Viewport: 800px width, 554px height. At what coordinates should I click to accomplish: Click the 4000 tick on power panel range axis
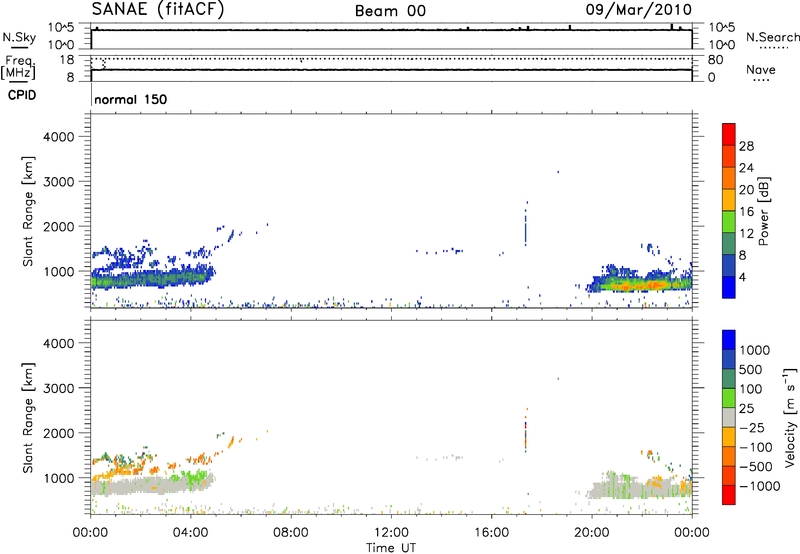coord(59,137)
